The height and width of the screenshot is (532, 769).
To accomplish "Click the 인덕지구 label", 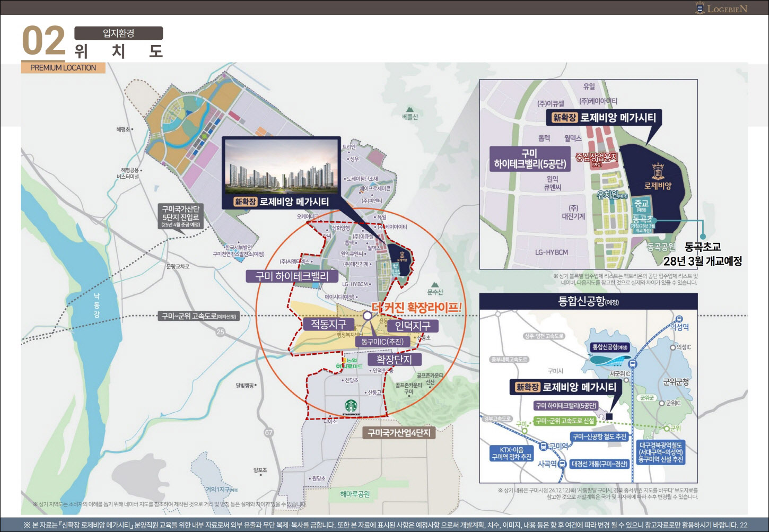I will click(x=412, y=326).
